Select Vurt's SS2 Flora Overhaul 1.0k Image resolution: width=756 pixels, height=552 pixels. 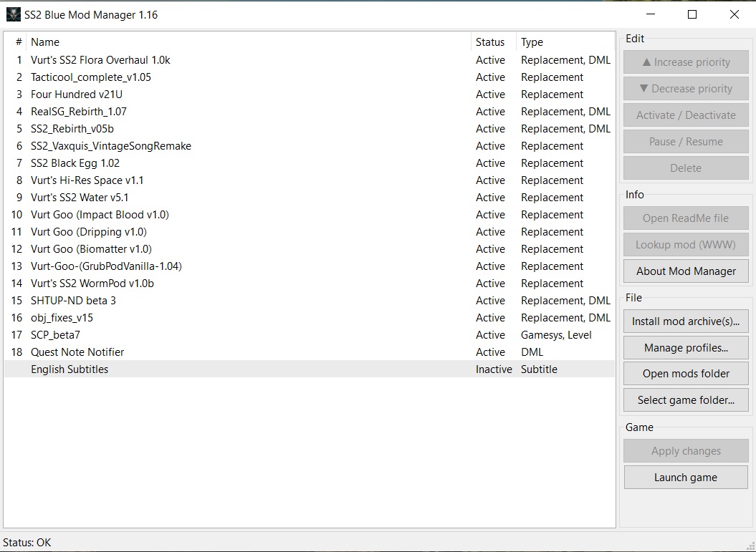[x=100, y=60]
